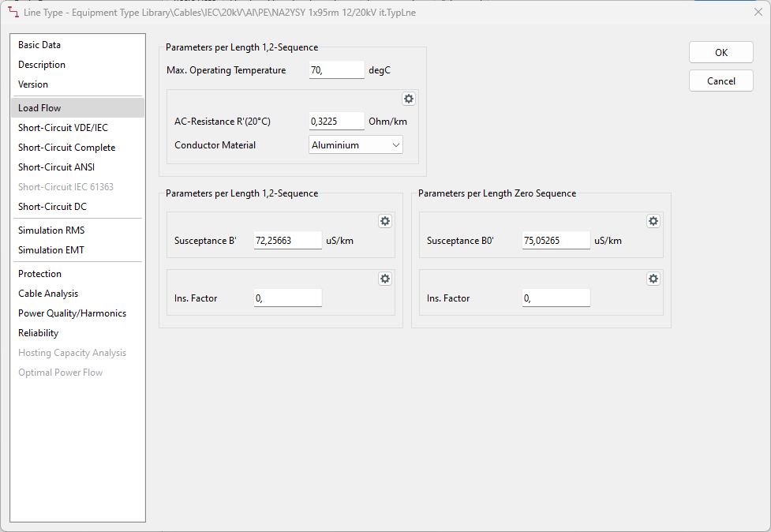Cancel the Line Type dialog

720,80
